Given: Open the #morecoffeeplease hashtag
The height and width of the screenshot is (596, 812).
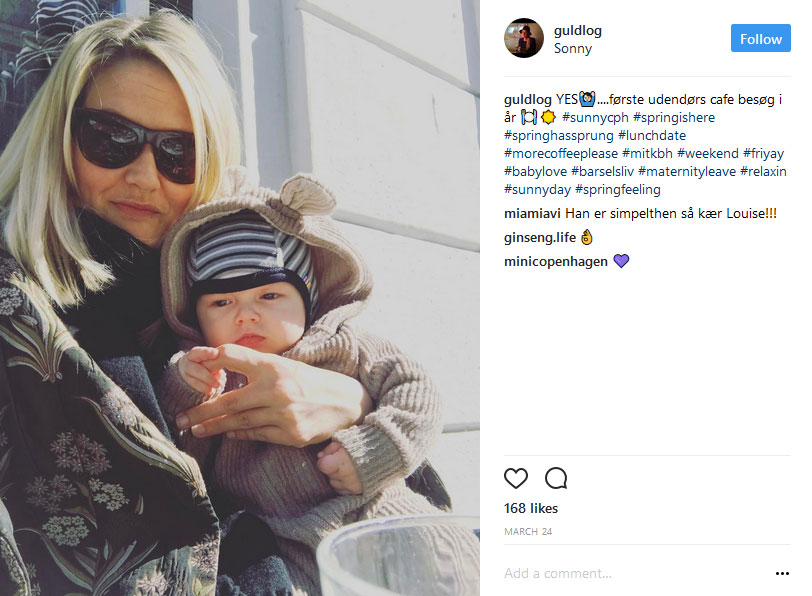Looking at the screenshot, I should coord(561,154).
